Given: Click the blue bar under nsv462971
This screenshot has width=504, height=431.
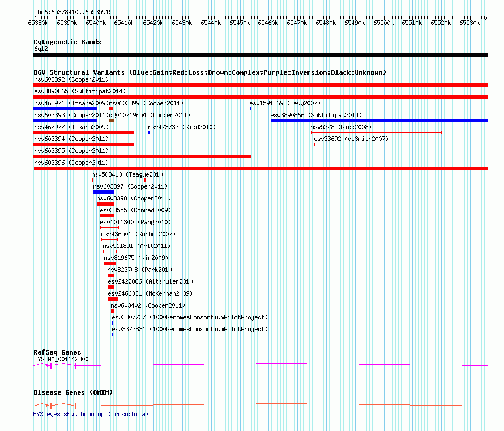Looking at the screenshot, I should coord(65,109).
